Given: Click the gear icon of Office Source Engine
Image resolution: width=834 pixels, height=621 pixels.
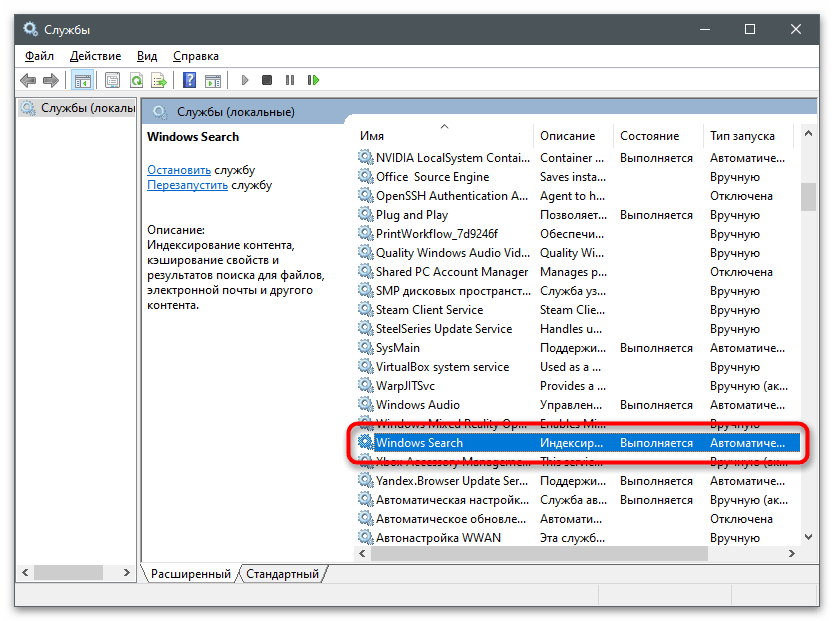Looking at the screenshot, I should pyautogui.click(x=365, y=176).
